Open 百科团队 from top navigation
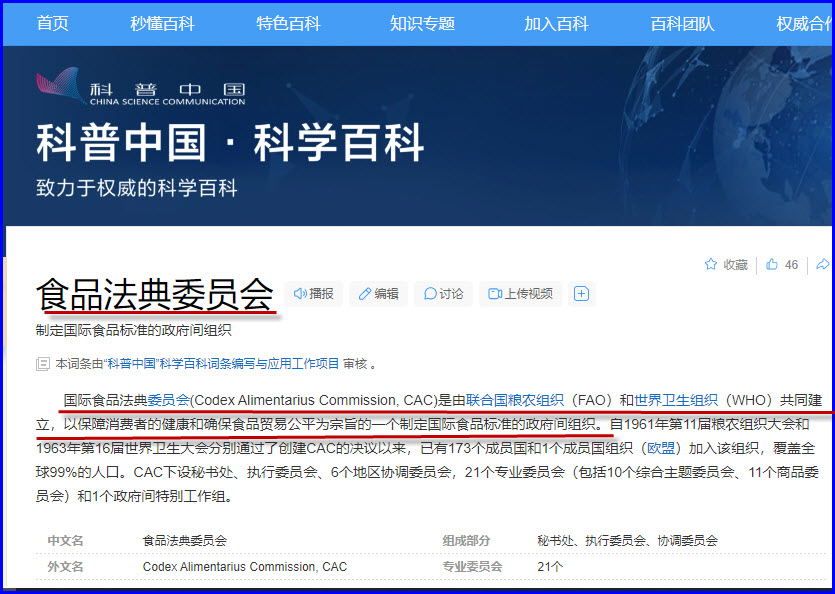Screen dimensions: 835x594 (x=682, y=24)
